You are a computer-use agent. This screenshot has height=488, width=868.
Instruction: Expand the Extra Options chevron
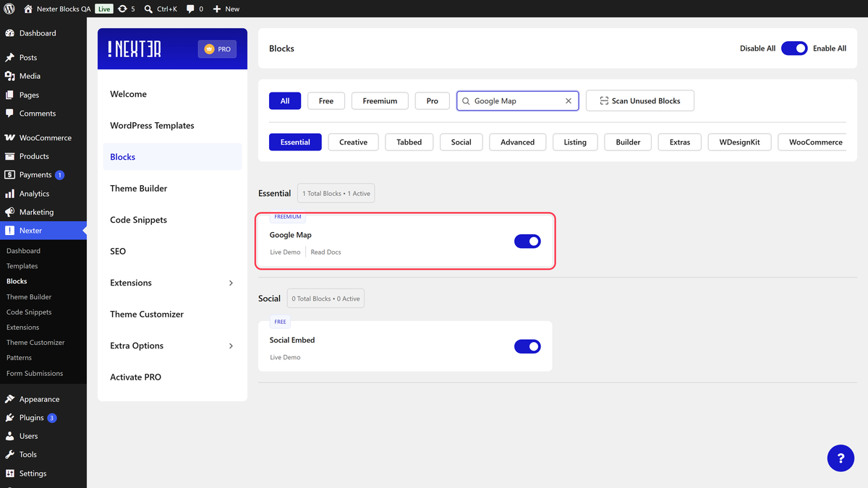[x=231, y=346]
